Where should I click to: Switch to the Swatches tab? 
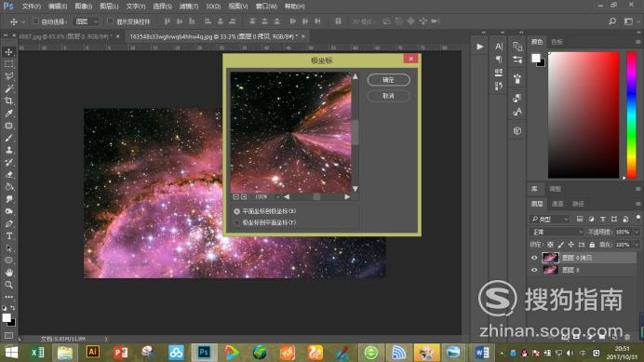click(557, 42)
